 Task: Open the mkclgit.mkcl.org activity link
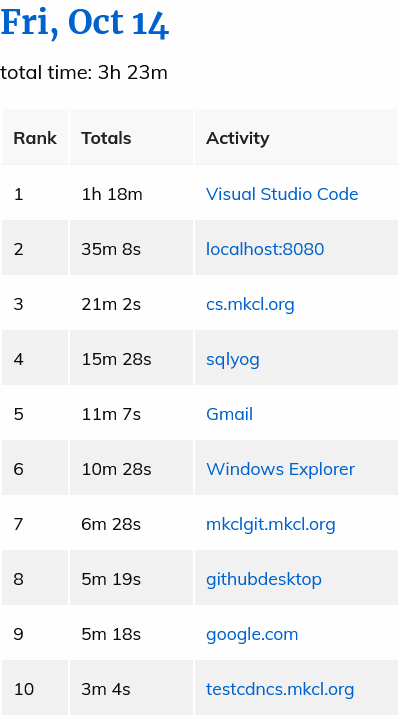click(x=271, y=524)
